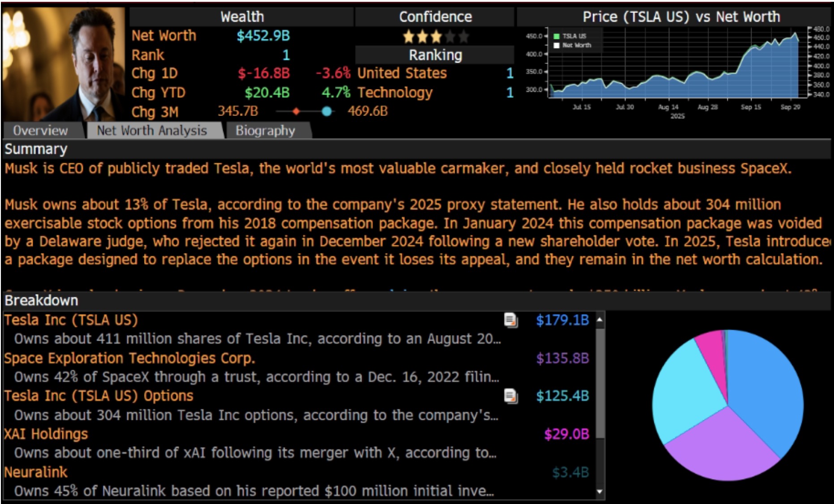Image resolution: width=834 pixels, height=504 pixels.
Task: Click the Chg 1D label
Action: [x=155, y=73]
